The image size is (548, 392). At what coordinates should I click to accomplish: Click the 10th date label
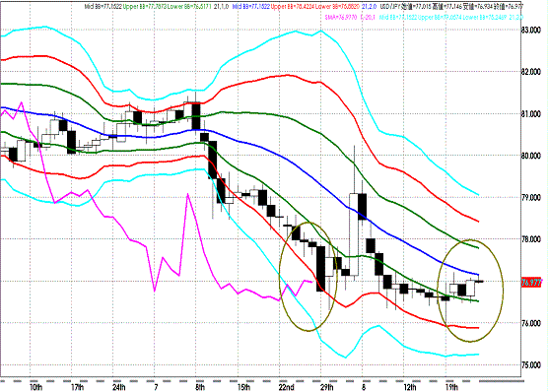click(x=36, y=387)
